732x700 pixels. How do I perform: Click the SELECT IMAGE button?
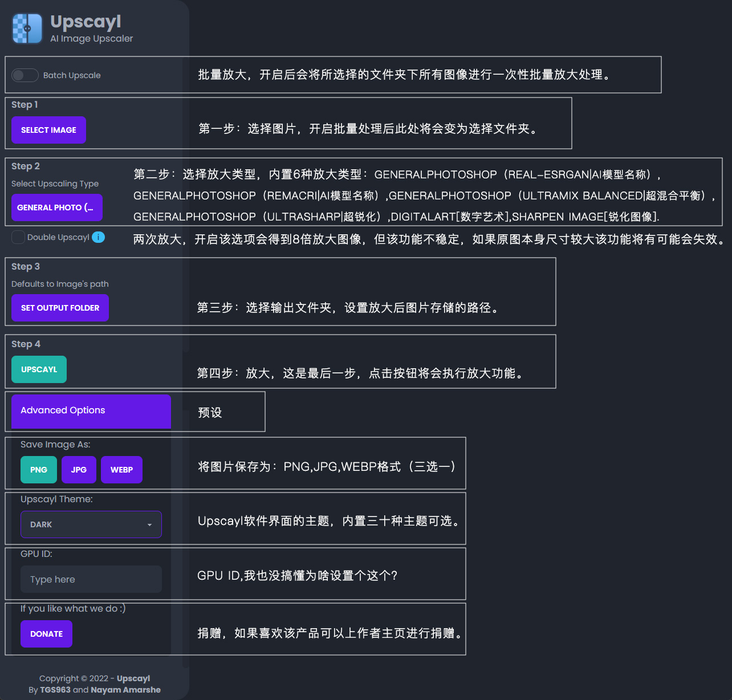click(48, 130)
